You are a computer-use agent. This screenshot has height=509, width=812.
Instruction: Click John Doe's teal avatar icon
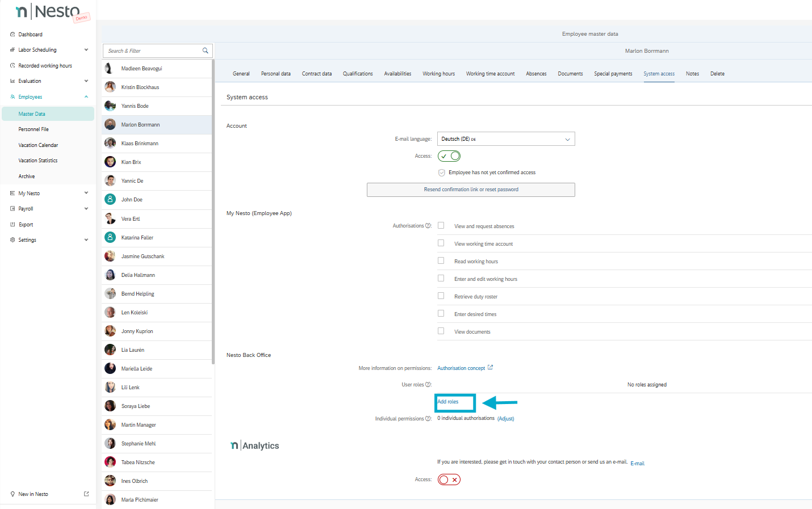tap(110, 200)
